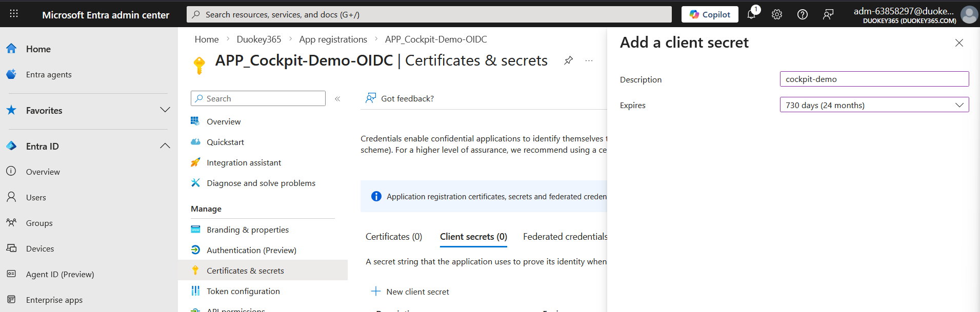Focus the app menu Search field
980x312 pixels.
[x=258, y=98]
